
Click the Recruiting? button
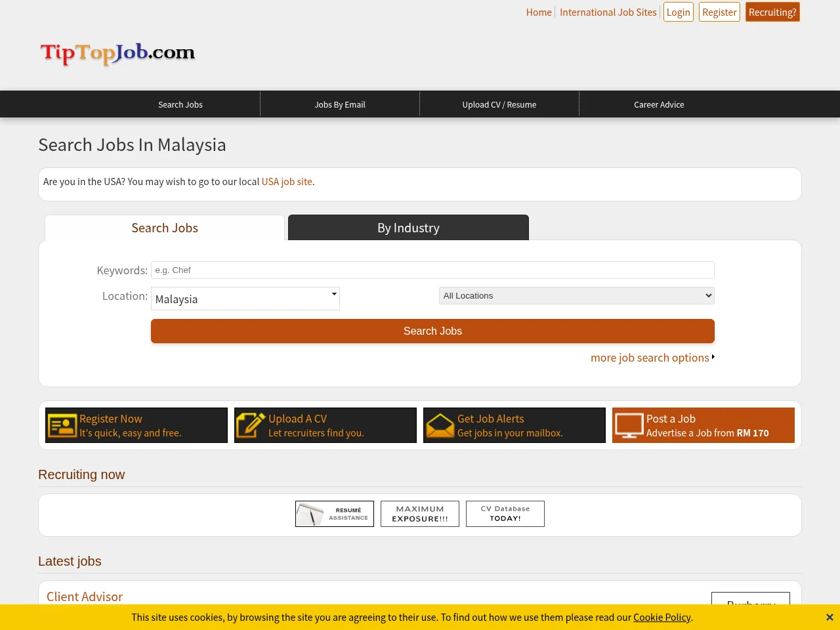(772, 12)
